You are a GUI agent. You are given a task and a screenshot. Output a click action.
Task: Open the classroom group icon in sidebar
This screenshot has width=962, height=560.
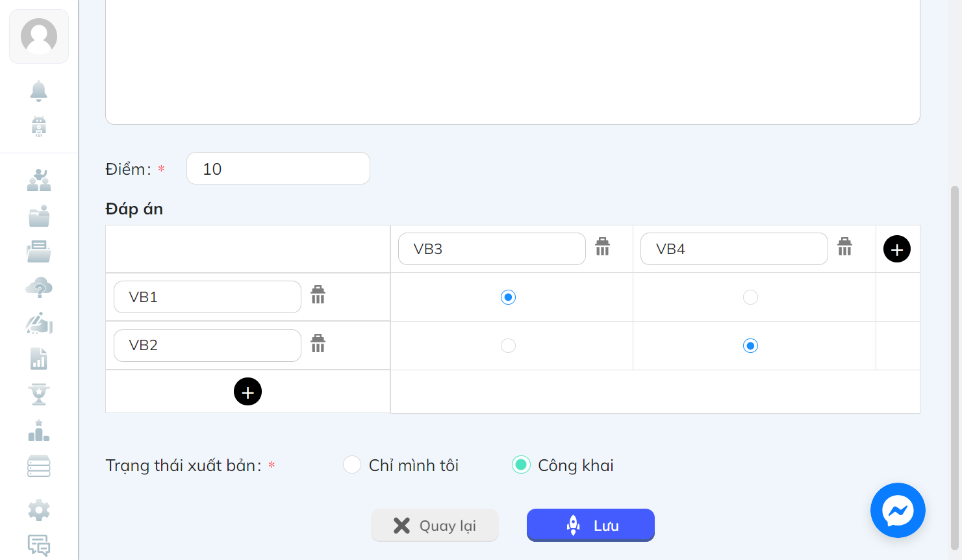click(39, 180)
